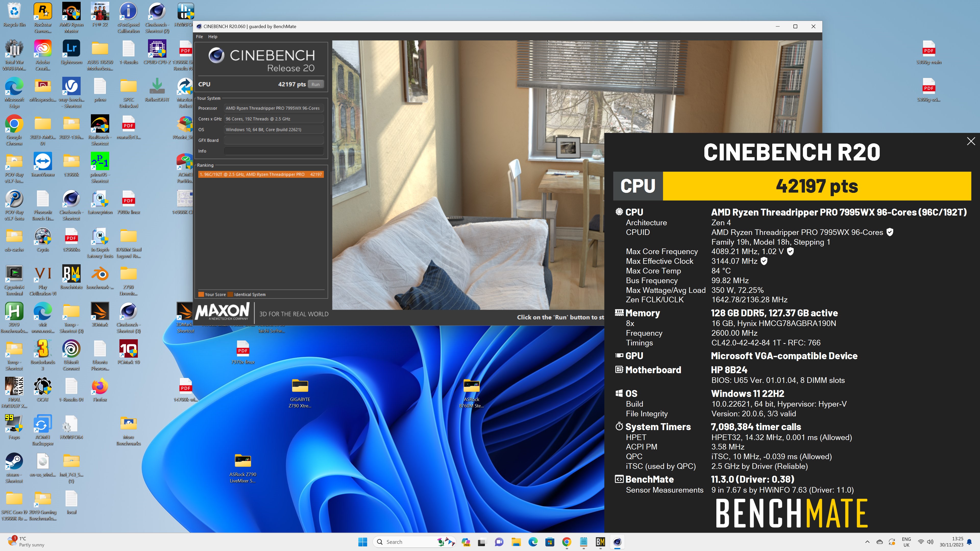980x551 pixels.
Task: Click the Info input field in Cinebench
Action: pyautogui.click(x=274, y=151)
